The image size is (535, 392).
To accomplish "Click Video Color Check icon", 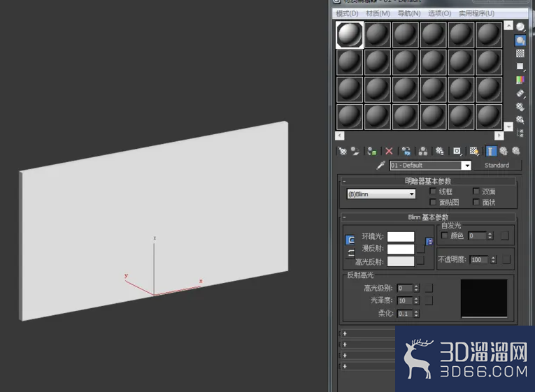I will (520, 80).
